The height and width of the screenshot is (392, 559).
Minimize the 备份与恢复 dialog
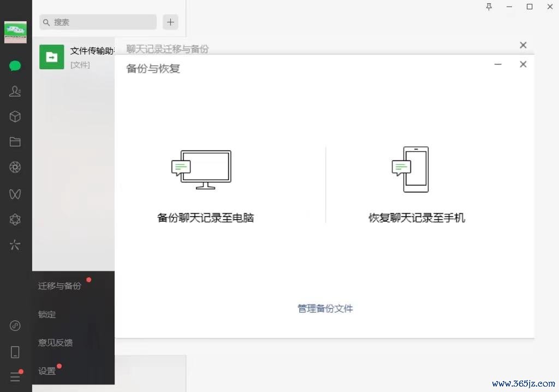click(x=498, y=64)
